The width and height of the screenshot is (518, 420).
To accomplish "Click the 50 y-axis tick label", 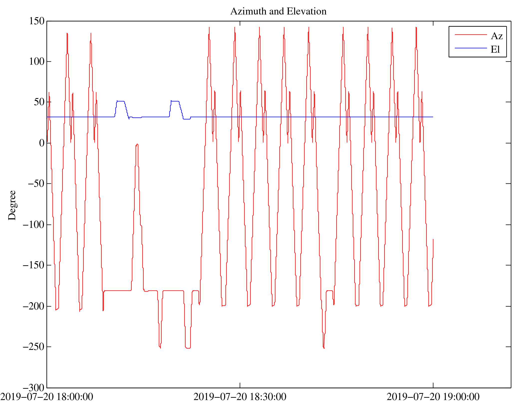I will coord(39,102).
